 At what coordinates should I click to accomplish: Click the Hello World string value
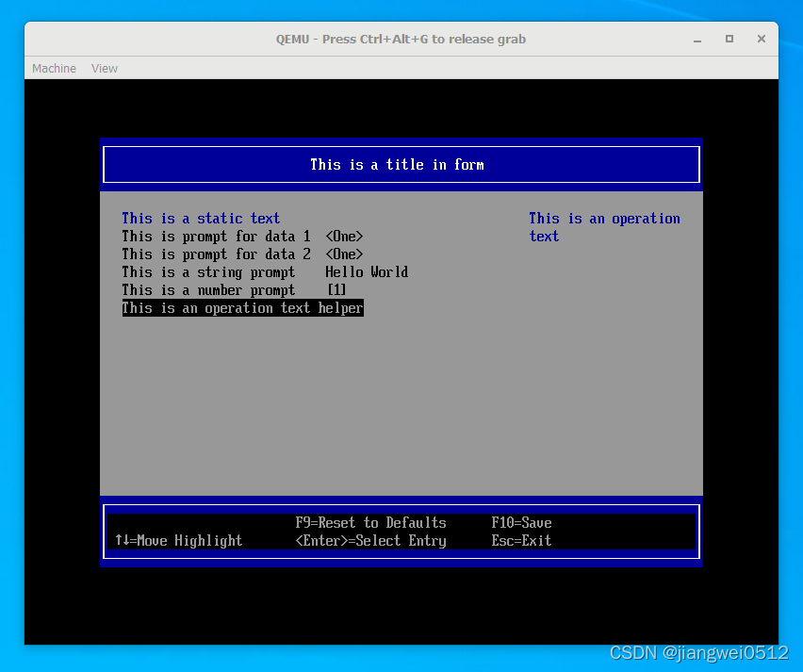pyautogui.click(x=367, y=272)
